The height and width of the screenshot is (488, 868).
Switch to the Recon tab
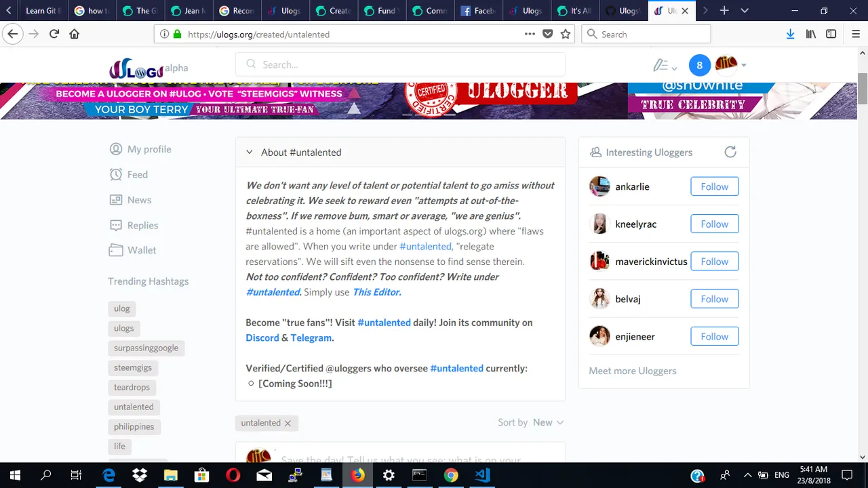(237, 11)
